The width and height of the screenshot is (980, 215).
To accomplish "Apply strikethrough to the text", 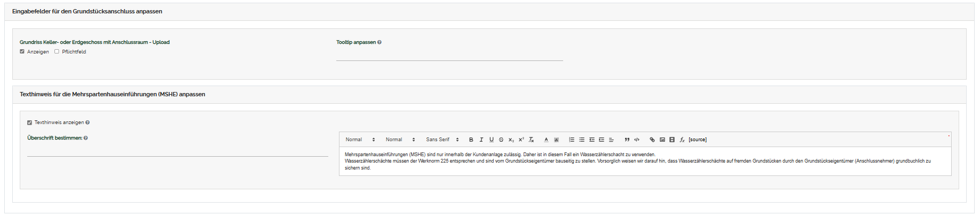I will pyautogui.click(x=501, y=140).
